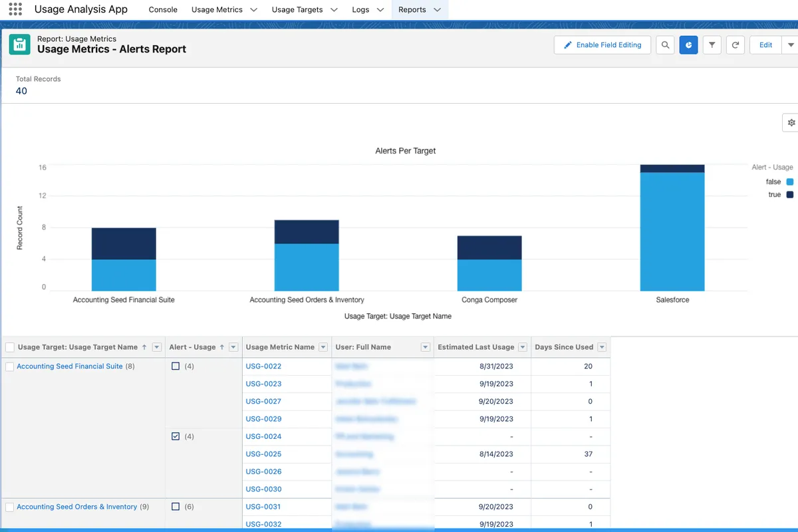Open record USG-0027

[x=263, y=402]
